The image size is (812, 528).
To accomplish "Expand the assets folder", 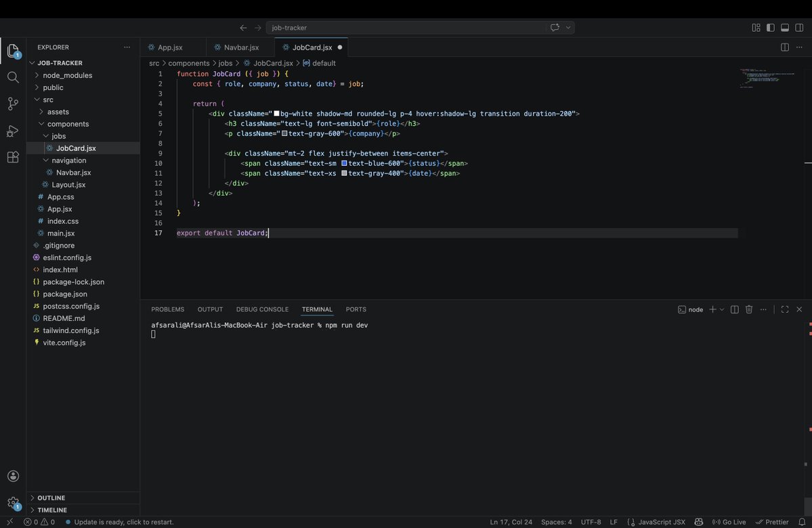I will click(83, 112).
